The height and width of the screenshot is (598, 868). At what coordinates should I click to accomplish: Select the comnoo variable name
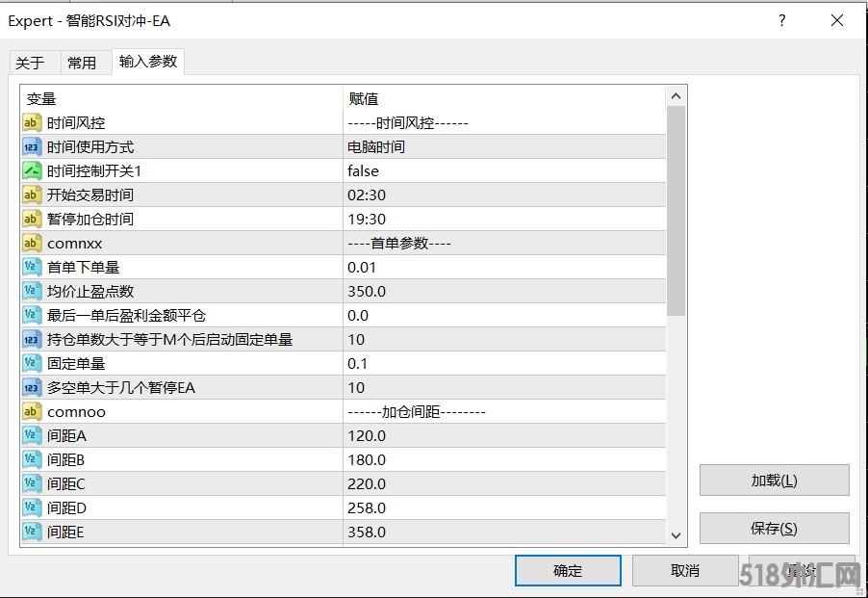click(76, 412)
